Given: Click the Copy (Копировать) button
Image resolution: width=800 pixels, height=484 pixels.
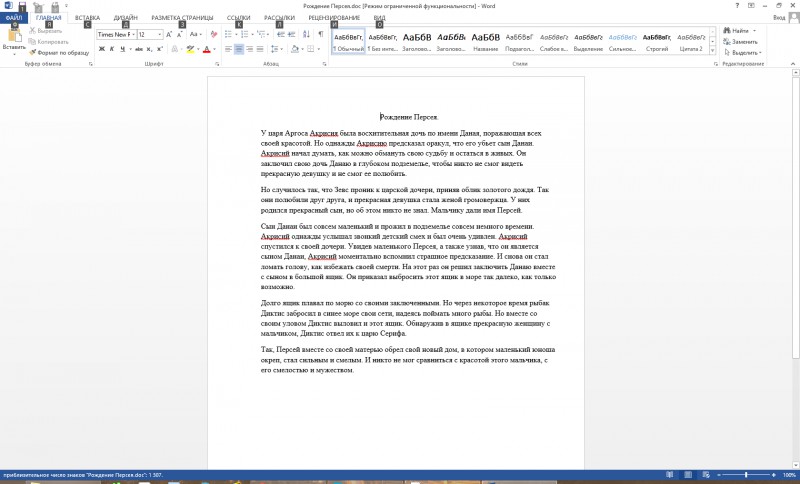Looking at the screenshot, I should click(48, 42).
